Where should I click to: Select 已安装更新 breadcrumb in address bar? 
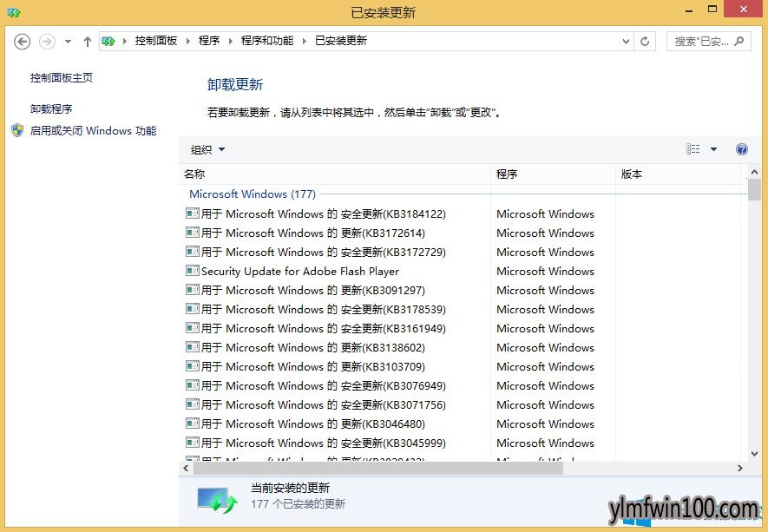click(341, 41)
